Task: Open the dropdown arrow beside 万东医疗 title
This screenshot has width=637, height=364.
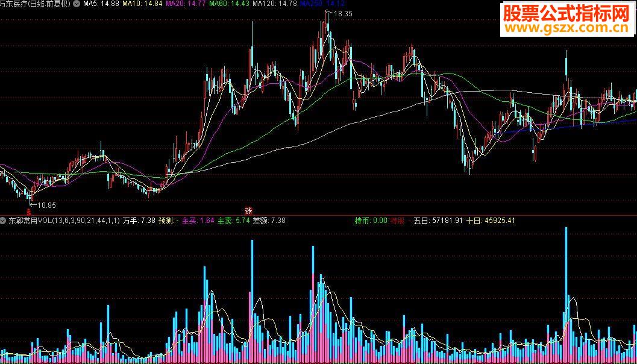Action: click(x=77, y=4)
